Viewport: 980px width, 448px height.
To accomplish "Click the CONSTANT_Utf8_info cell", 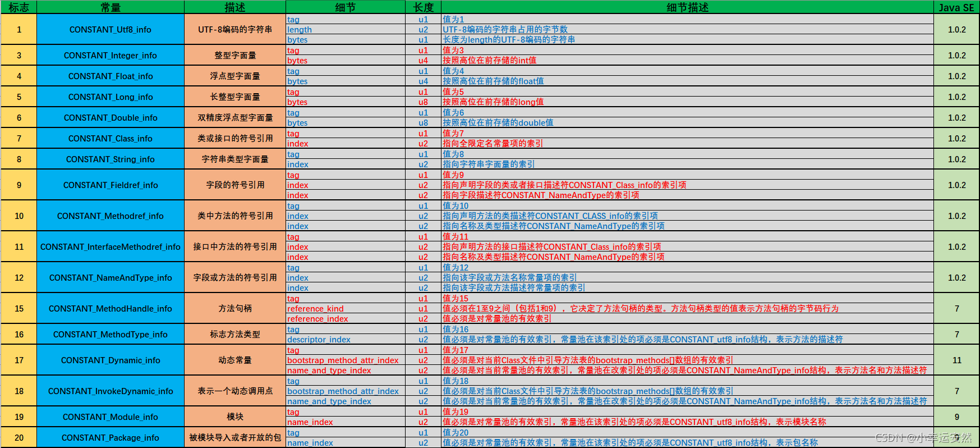I will click(111, 29).
